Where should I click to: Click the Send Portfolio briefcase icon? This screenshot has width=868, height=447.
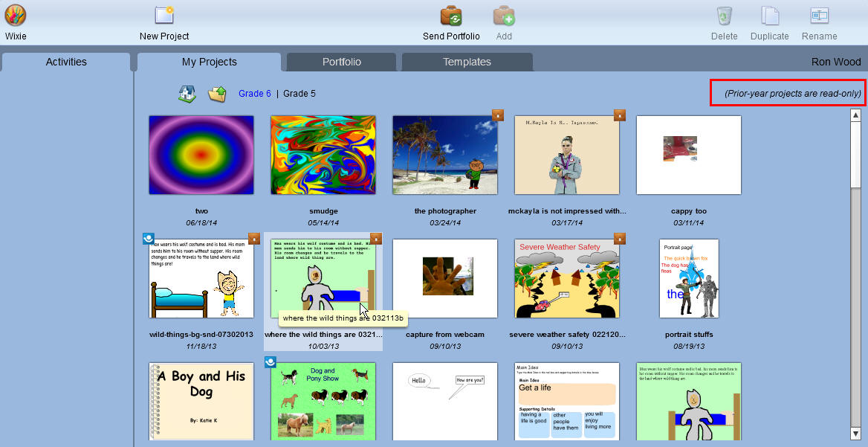tap(451, 16)
